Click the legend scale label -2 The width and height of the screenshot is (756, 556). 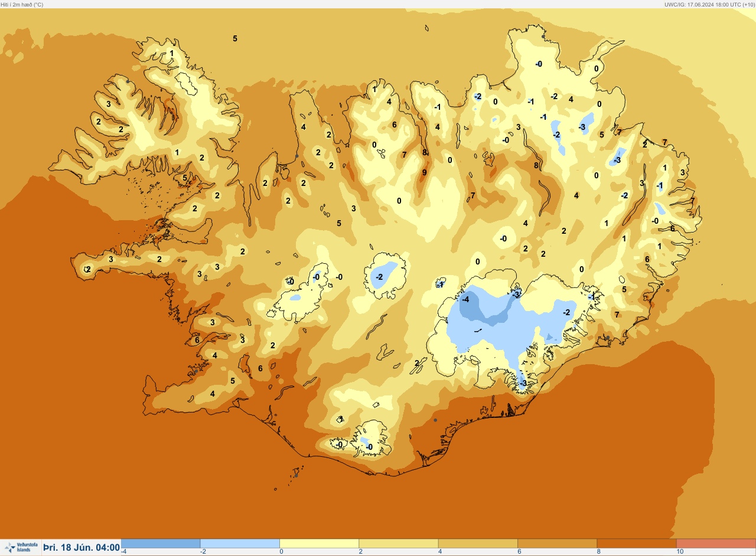[x=203, y=551]
